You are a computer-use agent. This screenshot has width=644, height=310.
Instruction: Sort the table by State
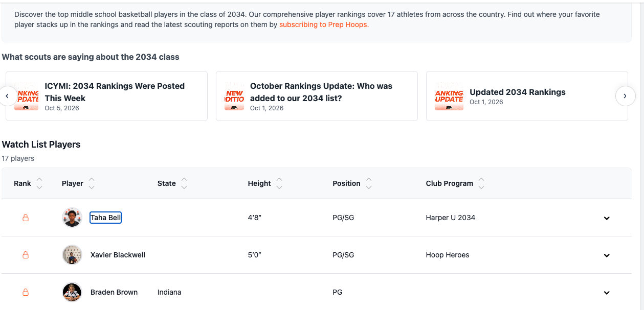pos(172,183)
